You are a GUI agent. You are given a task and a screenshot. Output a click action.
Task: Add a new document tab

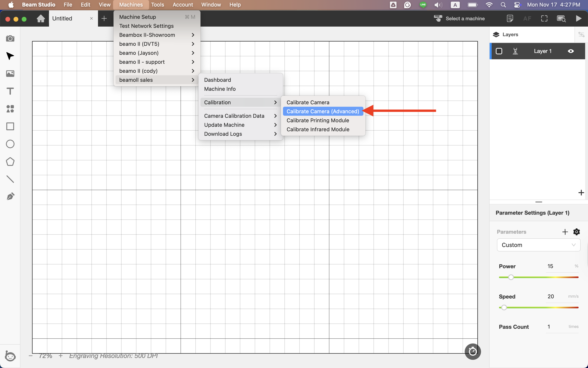coord(104,18)
